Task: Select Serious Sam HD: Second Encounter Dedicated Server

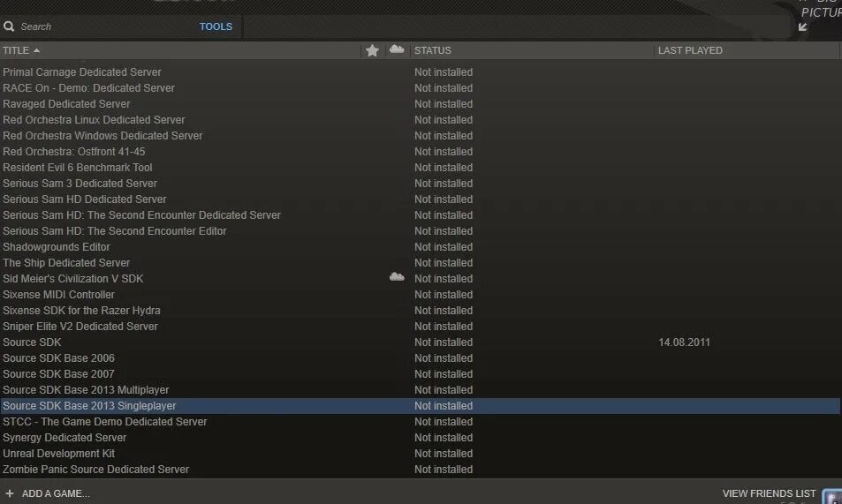Action: click(x=141, y=215)
